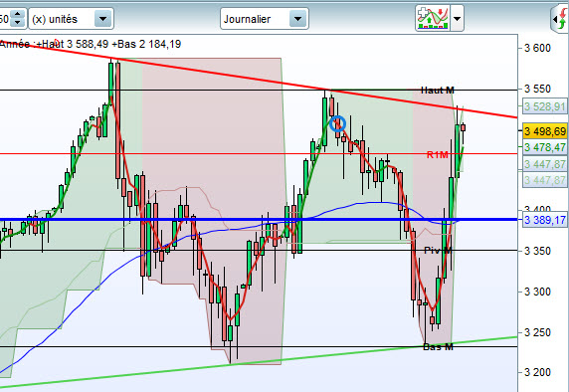This screenshot has height=392, width=569.
Task: Click the green 3 478,47 price label
Action: pyautogui.click(x=545, y=147)
